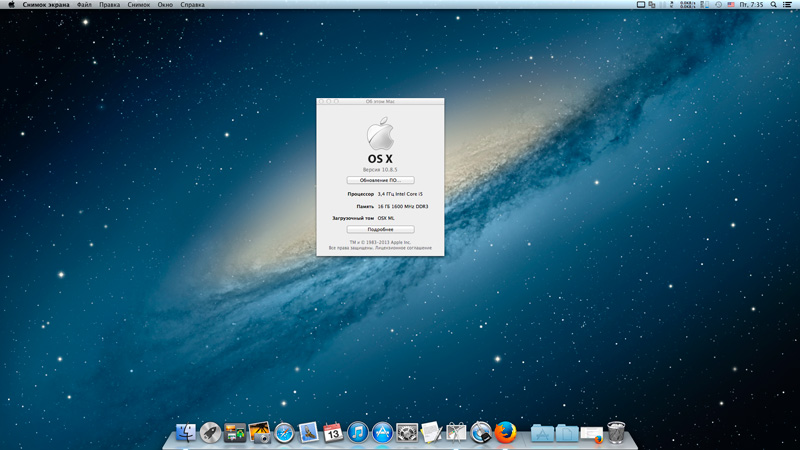Click the 16 ГБ 1600 MHz DDR3 value
Viewport: 800px width, 450px height.
(x=403, y=207)
